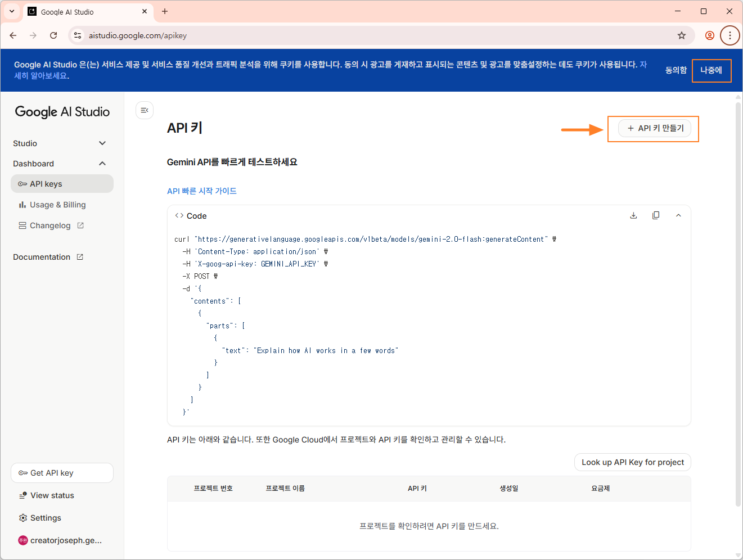
Task: Open the tab search dropdown arrow
Action: click(11, 11)
